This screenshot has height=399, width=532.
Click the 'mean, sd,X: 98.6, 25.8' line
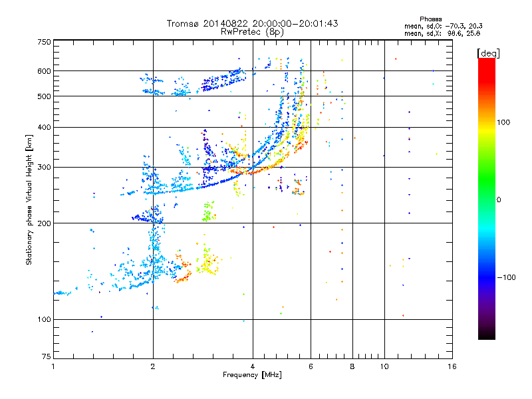tap(442, 33)
